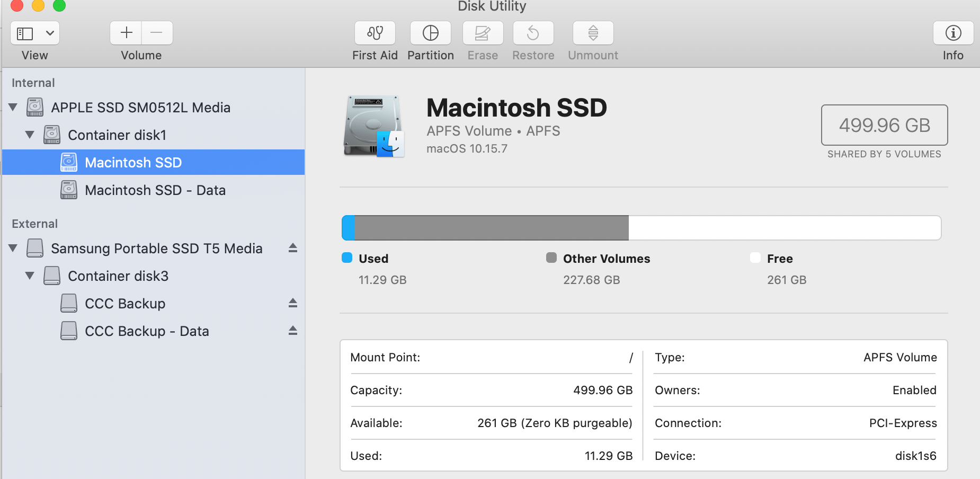Collapse Container disk3 disclosure triangle
This screenshot has height=479, width=980.
[30, 276]
